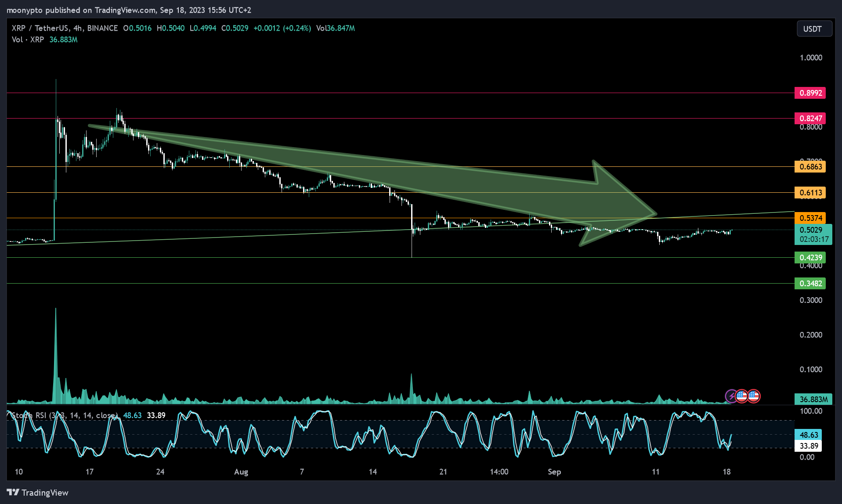This screenshot has height=504, width=842.
Task: Click the 0.6863 orange price label
Action: pyautogui.click(x=810, y=166)
